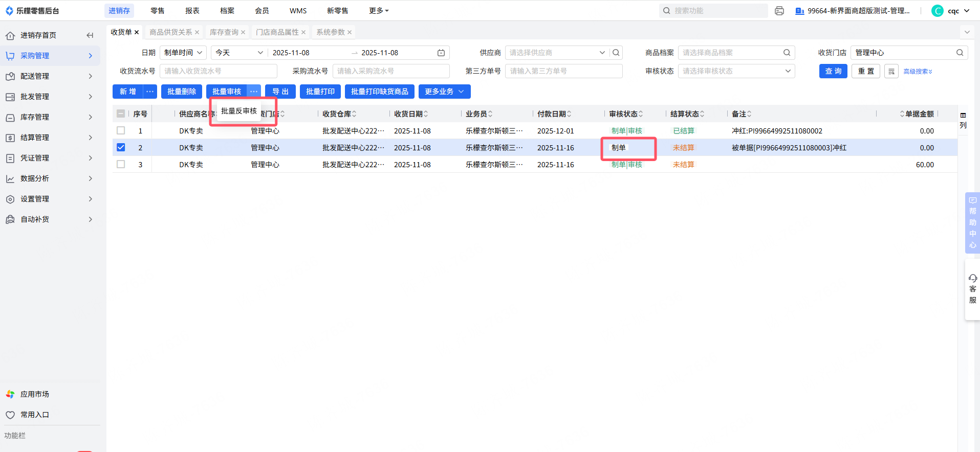Toggle the select-all header checkbox
The height and width of the screenshot is (452, 980).
[121, 114]
